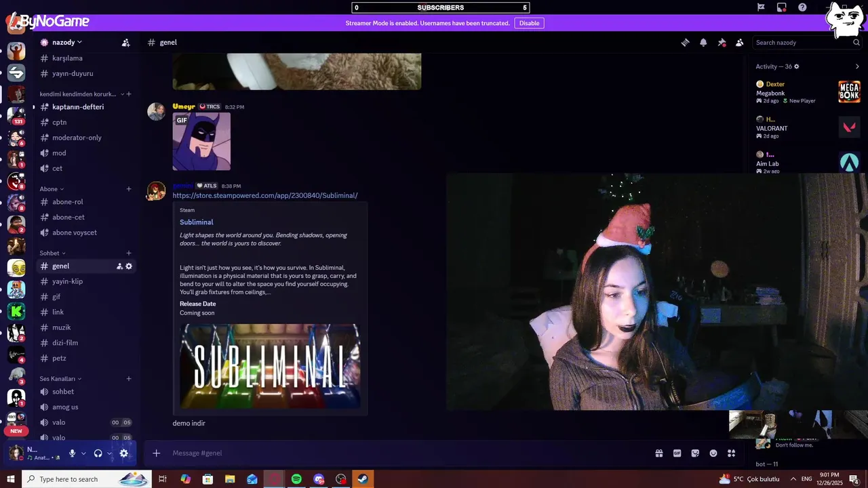Click the invite people icon beside nazody
Image resolution: width=868 pixels, height=488 pixels.
pos(125,42)
